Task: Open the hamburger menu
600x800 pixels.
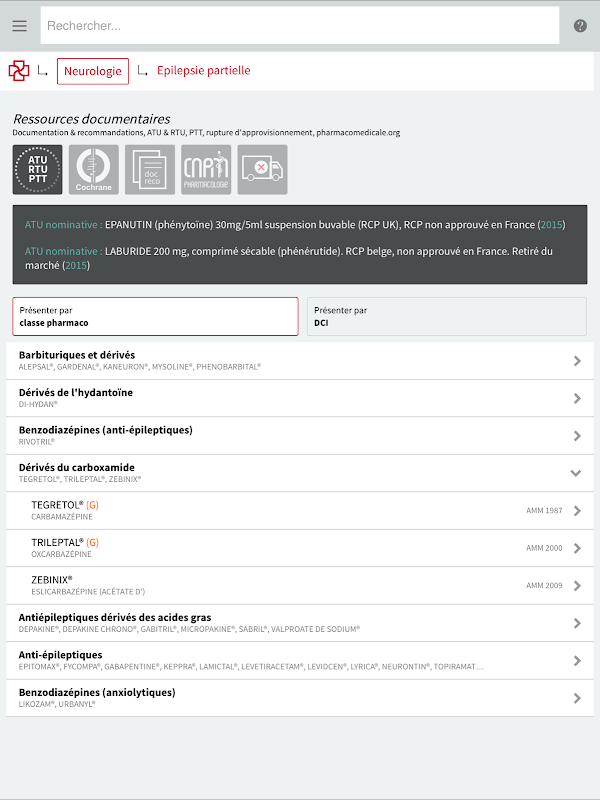Action: (20, 26)
